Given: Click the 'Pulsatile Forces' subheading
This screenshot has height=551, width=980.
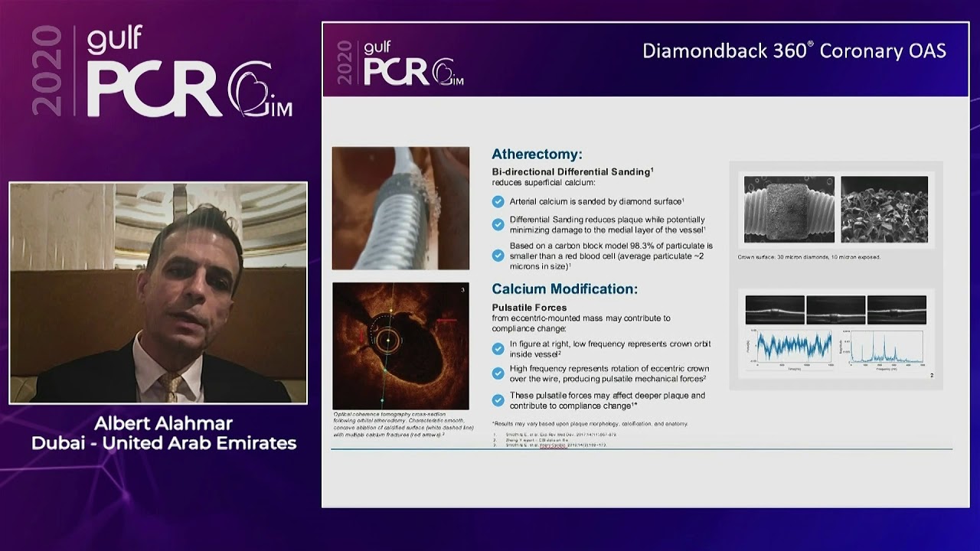Looking at the screenshot, I should [529, 308].
